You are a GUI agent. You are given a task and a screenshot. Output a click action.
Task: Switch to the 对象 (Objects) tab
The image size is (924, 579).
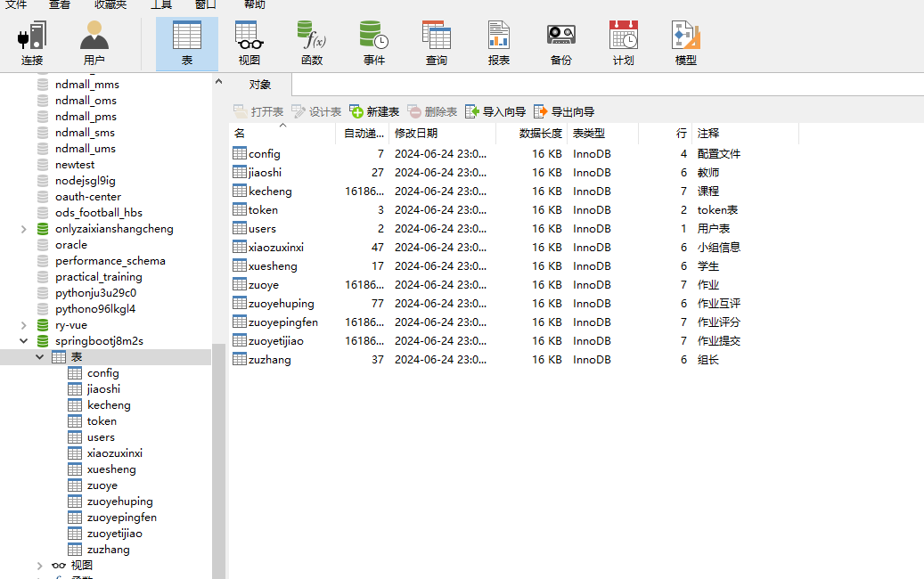[x=259, y=84]
